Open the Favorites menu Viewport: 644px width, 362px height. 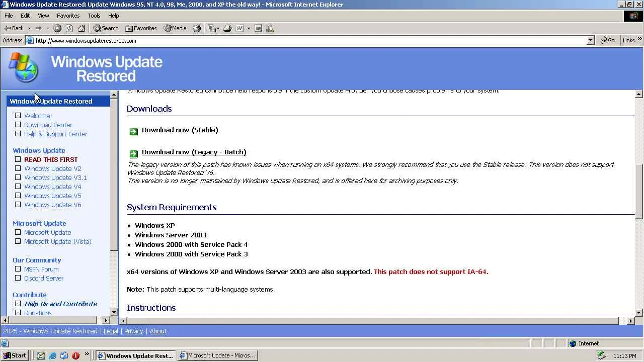(x=68, y=16)
